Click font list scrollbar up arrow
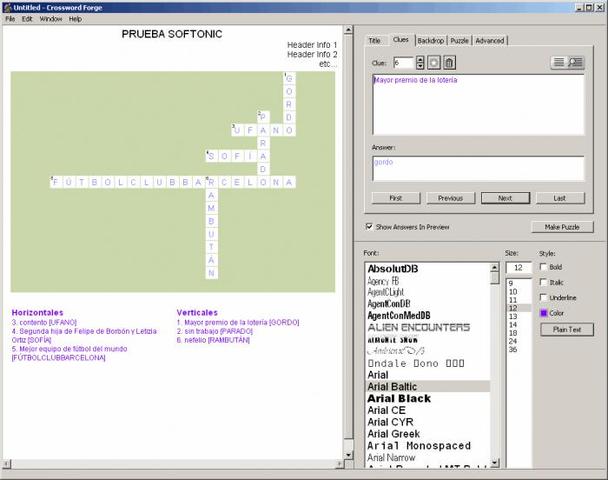 tap(495, 268)
